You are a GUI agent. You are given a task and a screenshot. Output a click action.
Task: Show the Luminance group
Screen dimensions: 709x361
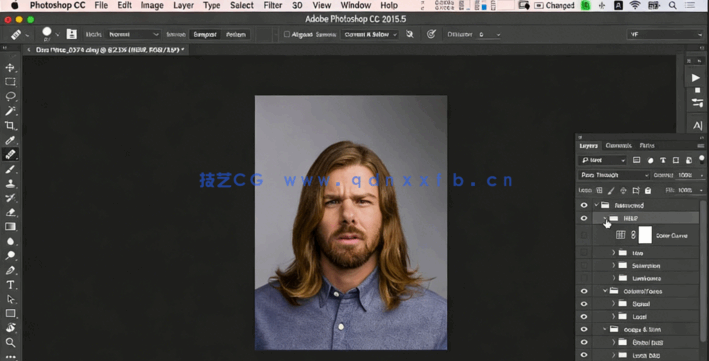(x=584, y=278)
